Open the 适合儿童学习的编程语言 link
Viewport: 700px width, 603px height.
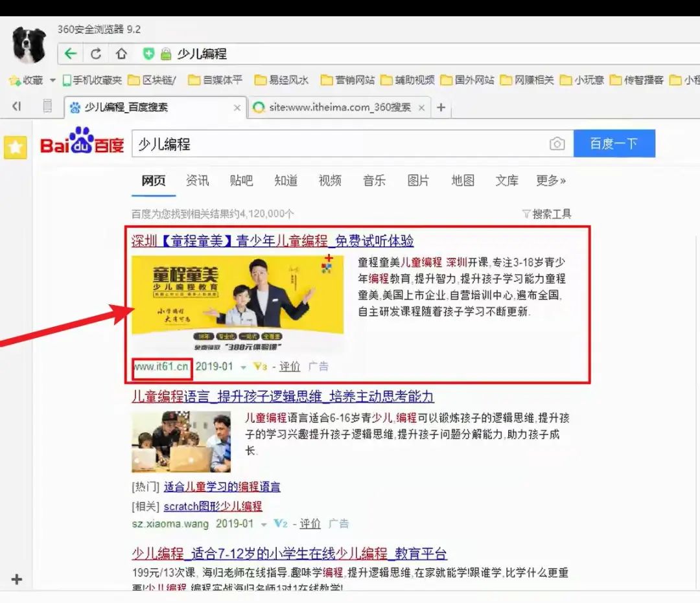pyautogui.click(x=222, y=486)
